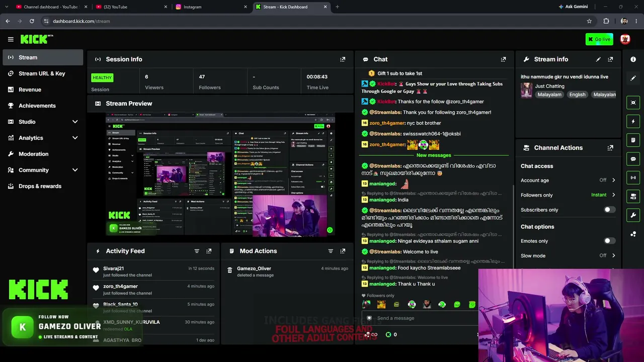This screenshot has height=362, width=644.
Task: Switch to the (32) YouTube tab
Action: (x=131, y=7)
